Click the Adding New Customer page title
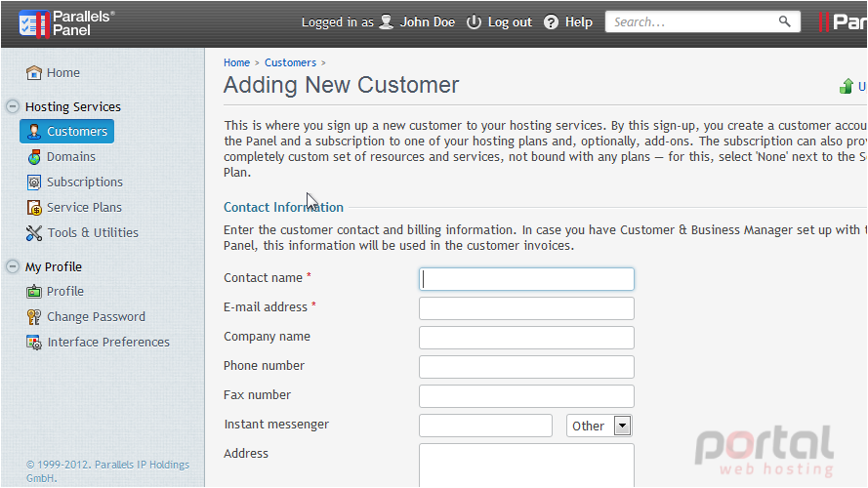The height and width of the screenshot is (488, 868). [x=341, y=85]
